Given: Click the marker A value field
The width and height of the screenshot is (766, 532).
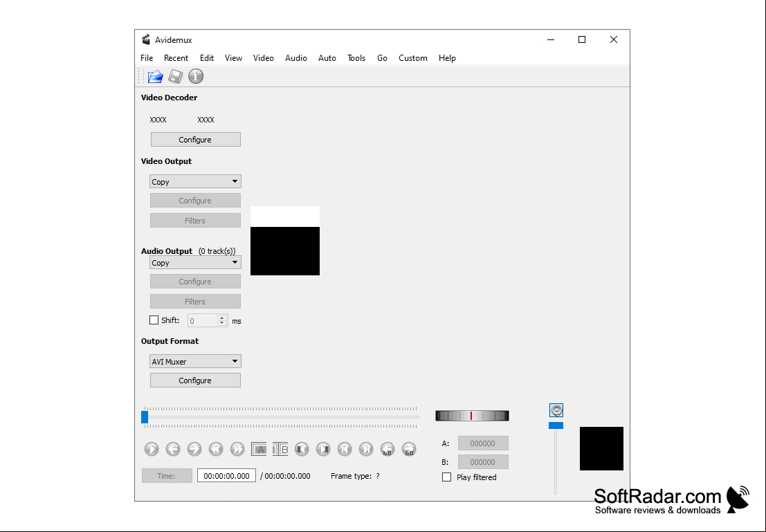Looking at the screenshot, I should pos(483,443).
